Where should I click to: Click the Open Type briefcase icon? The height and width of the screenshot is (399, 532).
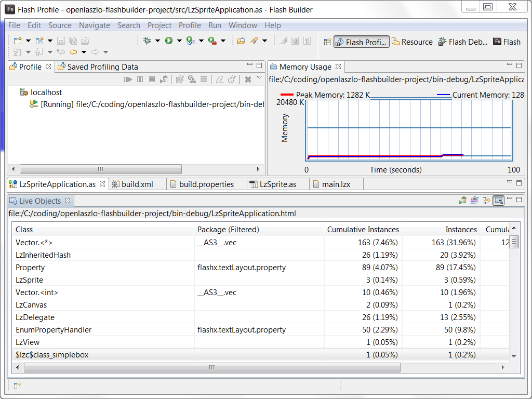click(x=241, y=41)
